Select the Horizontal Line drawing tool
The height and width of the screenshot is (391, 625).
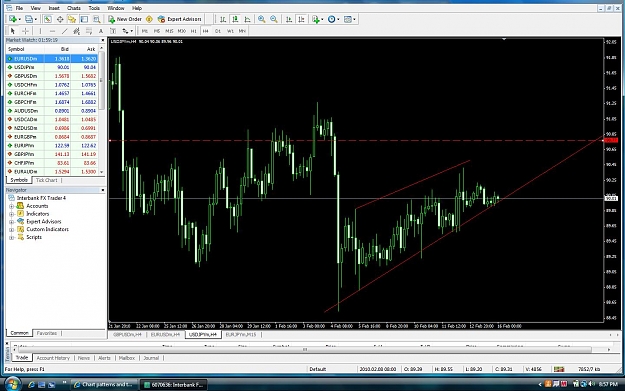click(52, 31)
